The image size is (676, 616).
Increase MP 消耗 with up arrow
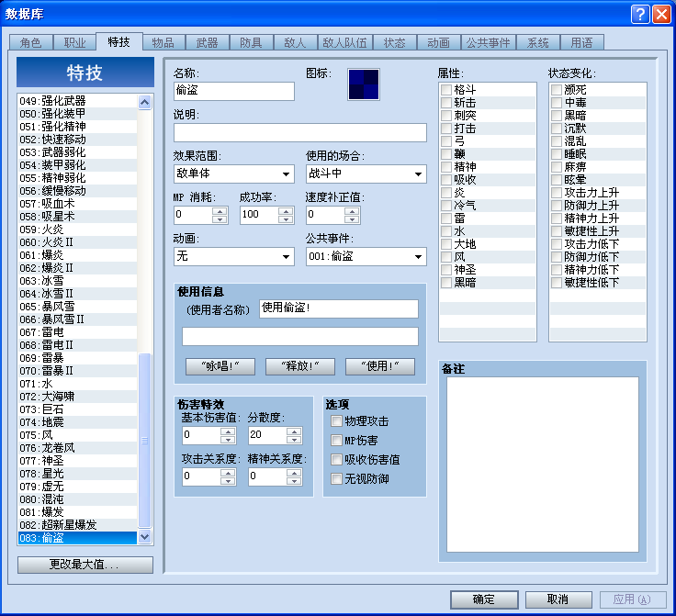pos(220,211)
